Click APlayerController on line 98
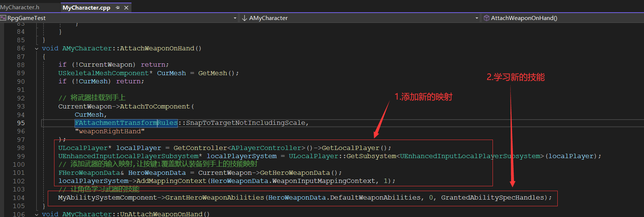The height and width of the screenshot is (217, 644). coord(266,148)
